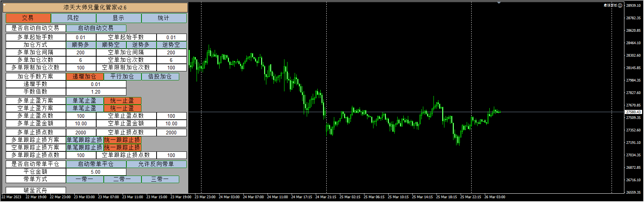Select the 平行加仓 lot scheme
Image resolution: width=644 pixels, height=202 pixels.
pos(123,77)
